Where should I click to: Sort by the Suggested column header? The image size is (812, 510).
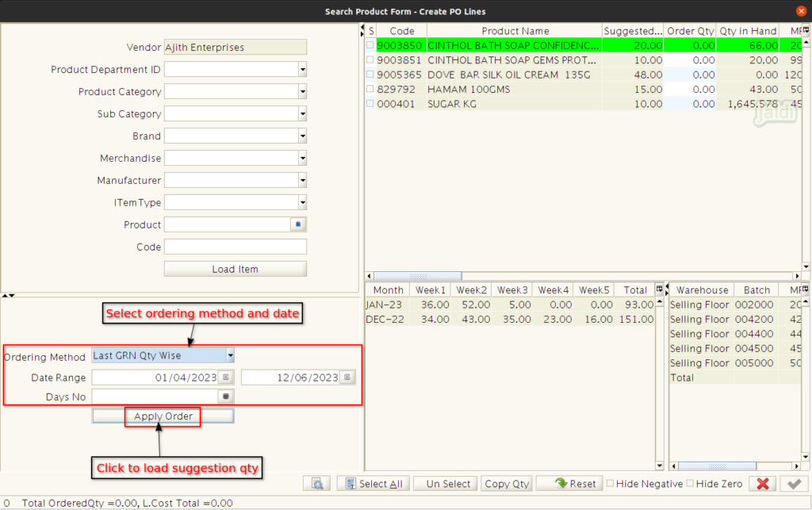(x=633, y=31)
